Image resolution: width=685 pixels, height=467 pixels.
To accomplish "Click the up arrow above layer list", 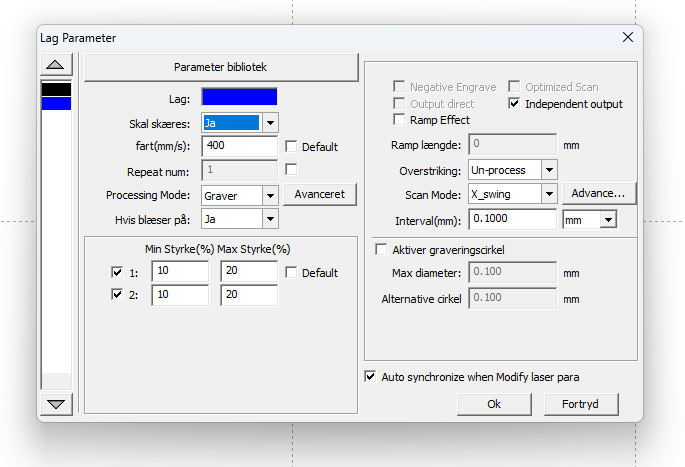I will click(56, 65).
